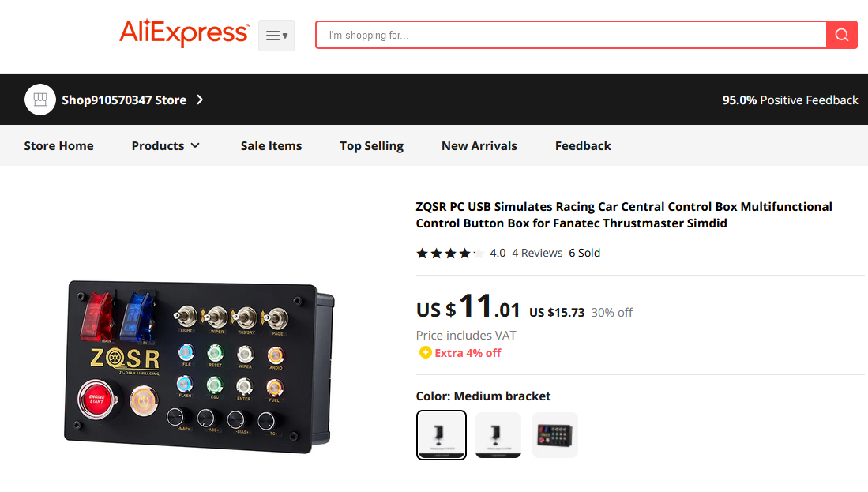Open the Feedback tab
Screen dimensions: 868x492
click(583, 145)
